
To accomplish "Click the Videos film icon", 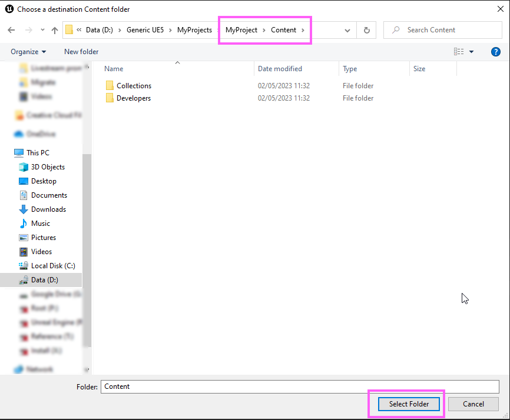I will (x=24, y=252).
